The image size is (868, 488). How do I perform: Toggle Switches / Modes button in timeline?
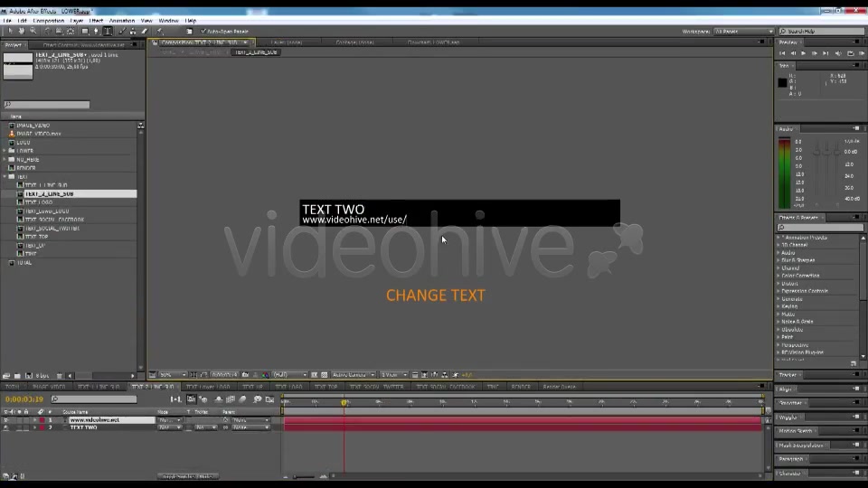click(188, 476)
